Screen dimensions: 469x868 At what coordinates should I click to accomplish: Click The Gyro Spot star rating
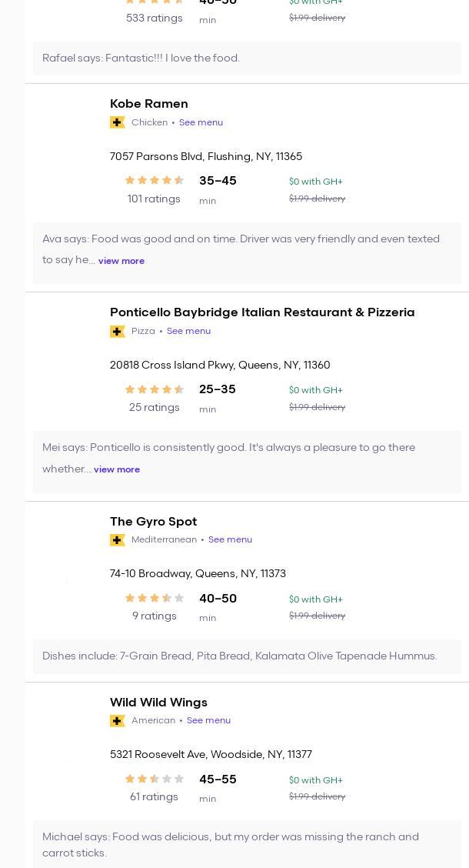(x=154, y=598)
